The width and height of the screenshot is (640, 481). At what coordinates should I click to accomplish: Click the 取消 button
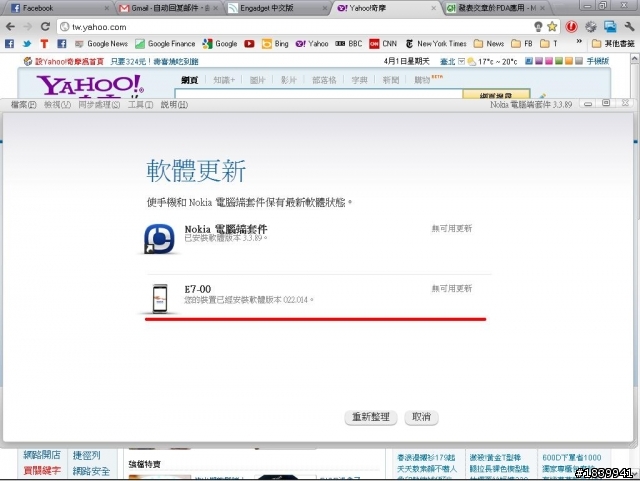pos(421,417)
